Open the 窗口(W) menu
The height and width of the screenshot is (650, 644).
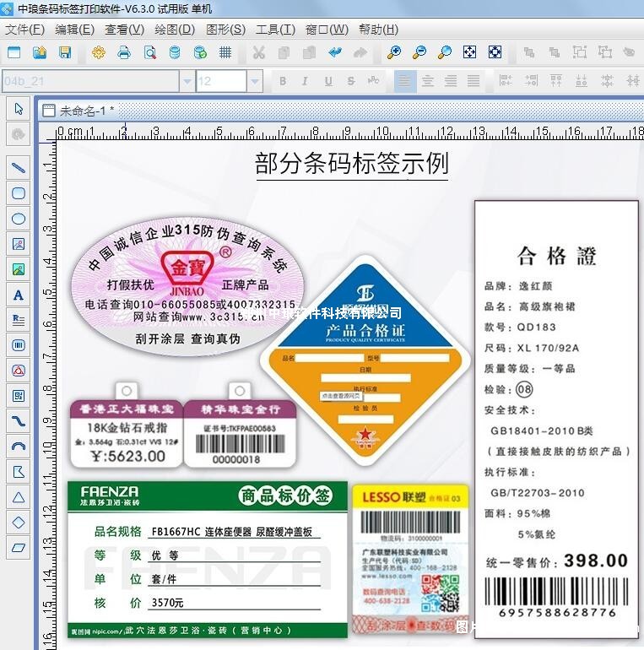tap(327, 30)
